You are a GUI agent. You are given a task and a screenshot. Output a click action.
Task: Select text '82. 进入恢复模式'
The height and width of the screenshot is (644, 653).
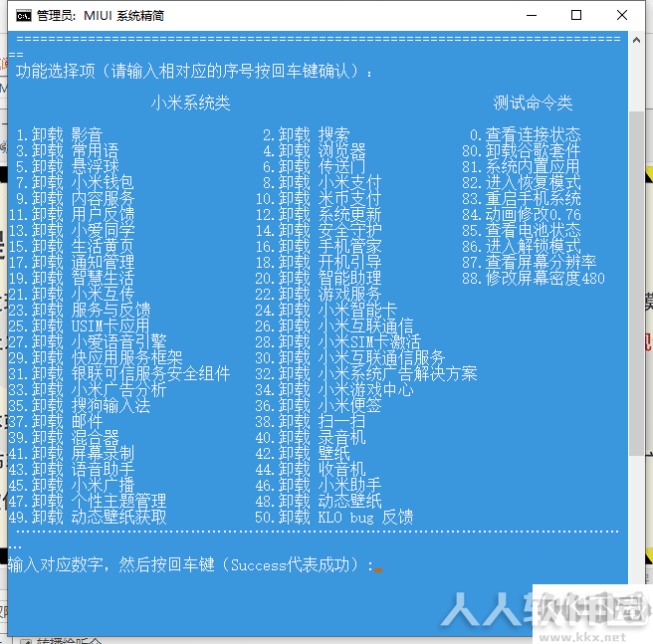point(521,183)
